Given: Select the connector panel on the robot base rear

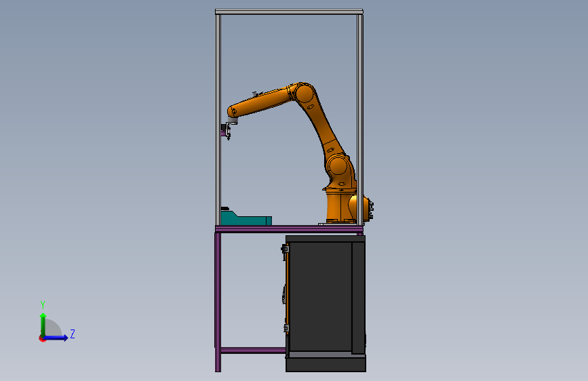Looking at the screenshot, I should (371, 210).
